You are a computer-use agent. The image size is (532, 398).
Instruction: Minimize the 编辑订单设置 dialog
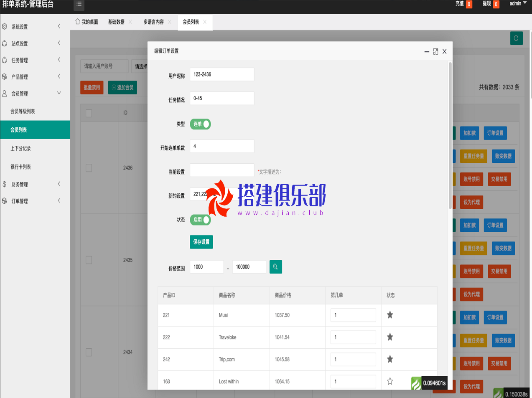(427, 51)
